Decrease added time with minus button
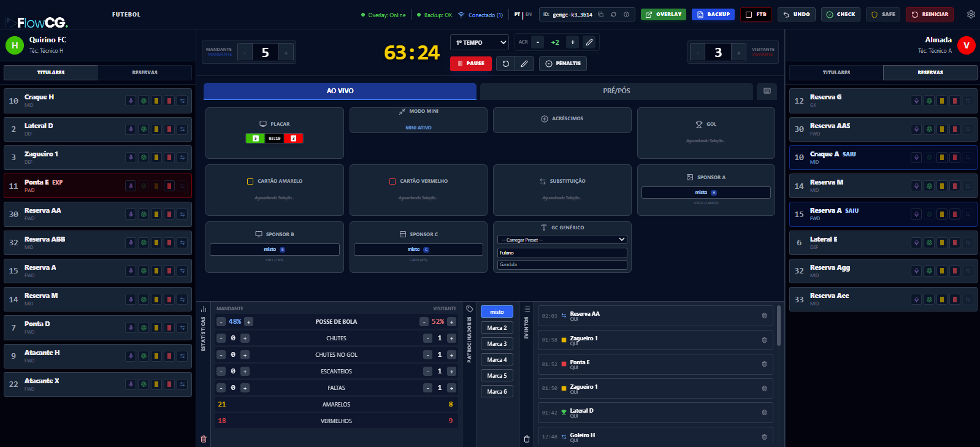This screenshot has width=980, height=447. coord(538,42)
